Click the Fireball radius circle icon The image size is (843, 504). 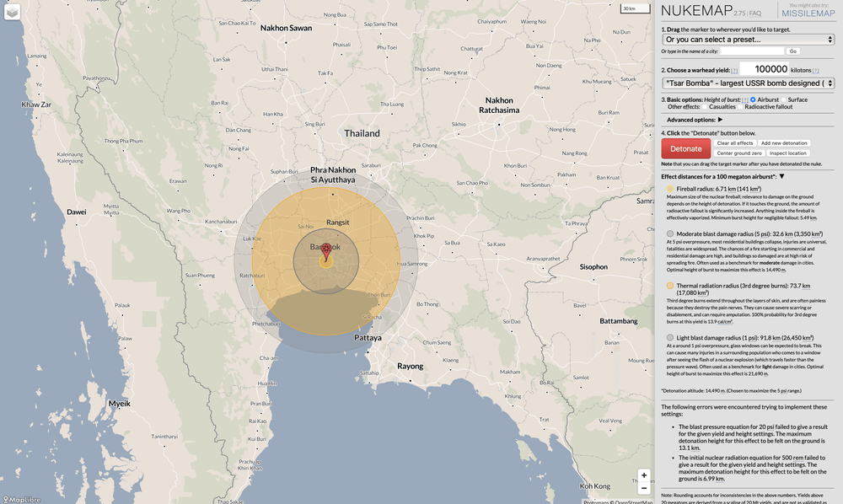(669, 189)
